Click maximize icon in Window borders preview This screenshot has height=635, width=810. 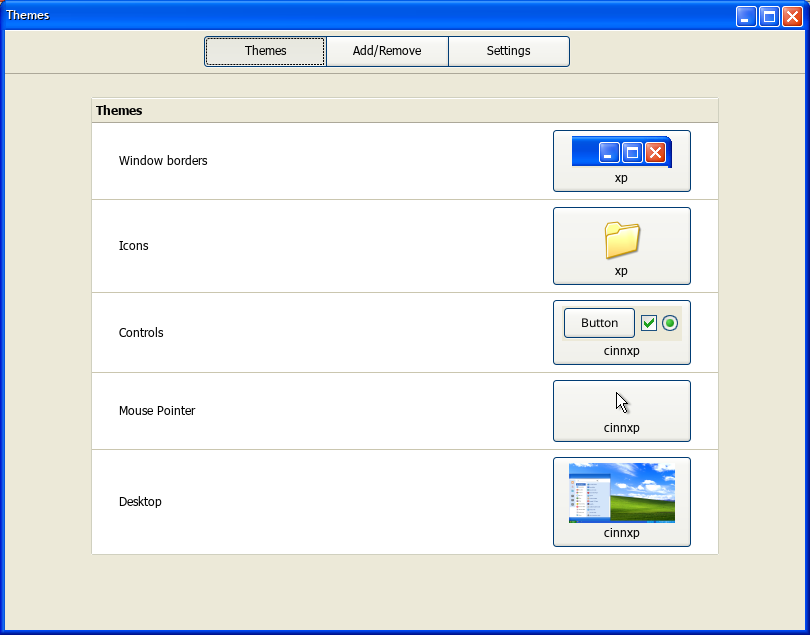(632, 153)
